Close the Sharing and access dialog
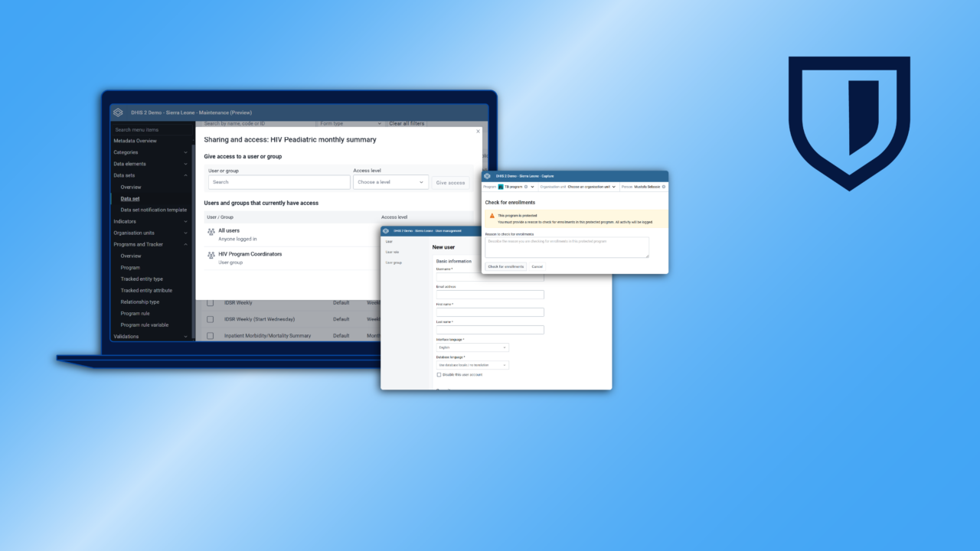 pos(479,131)
